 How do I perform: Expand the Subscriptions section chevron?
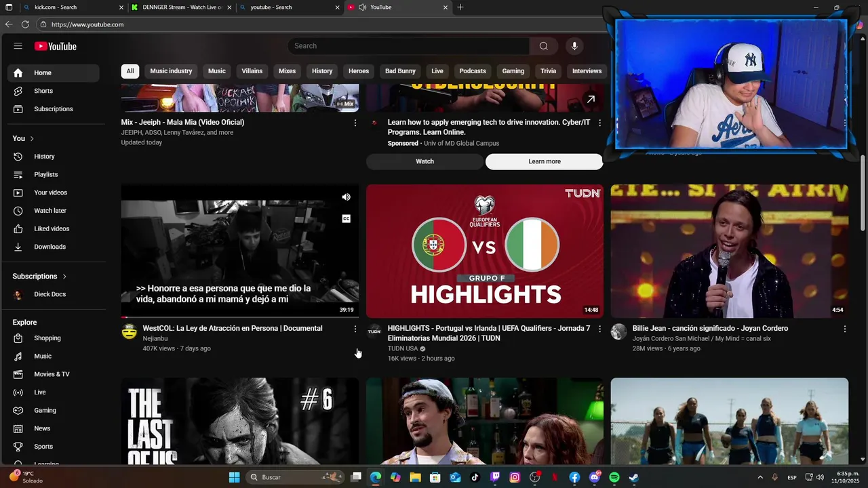point(64,277)
